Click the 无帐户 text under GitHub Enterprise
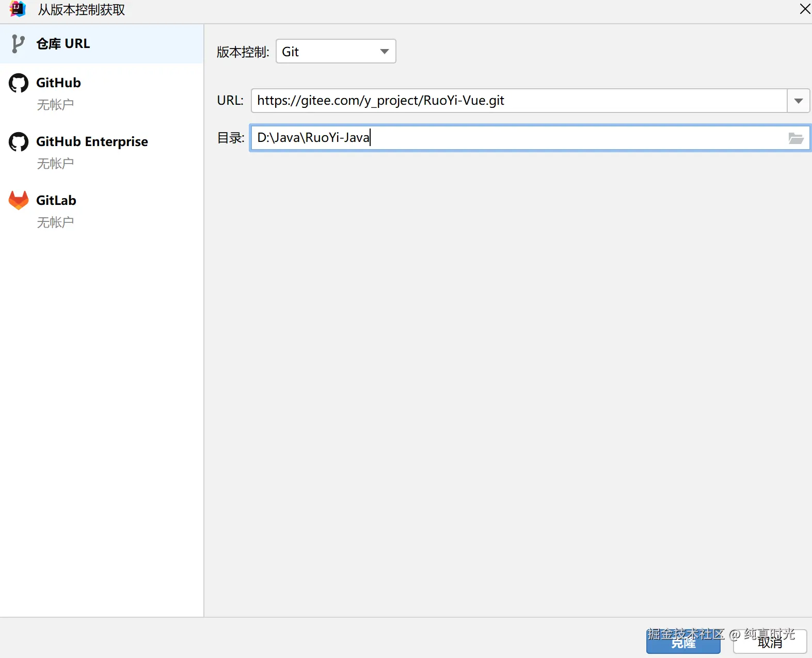Viewport: 812px width, 658px height. [55, 164]
